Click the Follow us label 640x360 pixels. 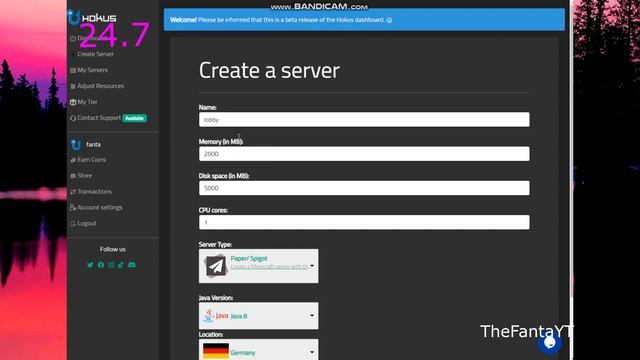(x=113, y=249)
